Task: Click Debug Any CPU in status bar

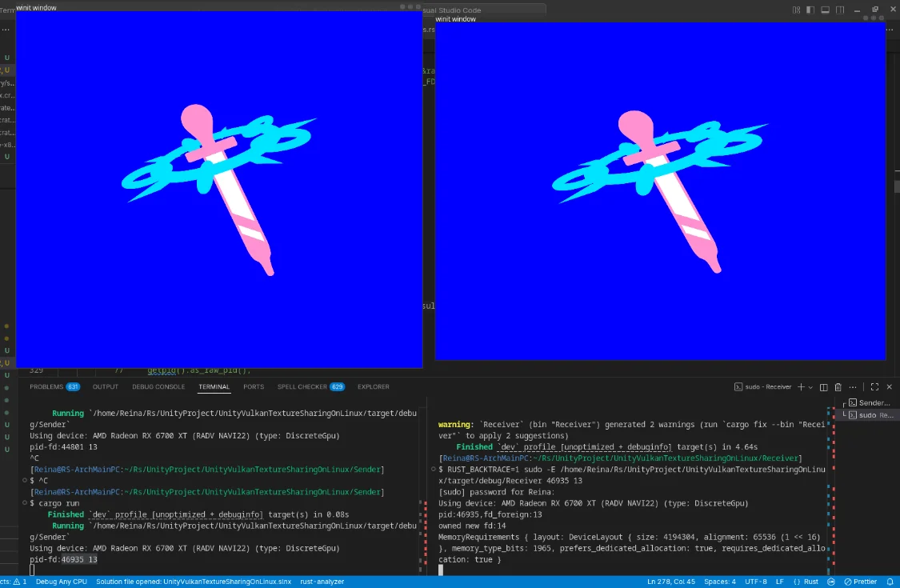Action: coord(62,582)
